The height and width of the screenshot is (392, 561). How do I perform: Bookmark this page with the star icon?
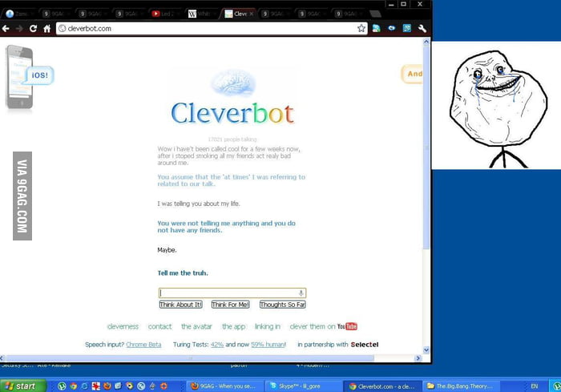pyautogui.click(x=361, y=28)
